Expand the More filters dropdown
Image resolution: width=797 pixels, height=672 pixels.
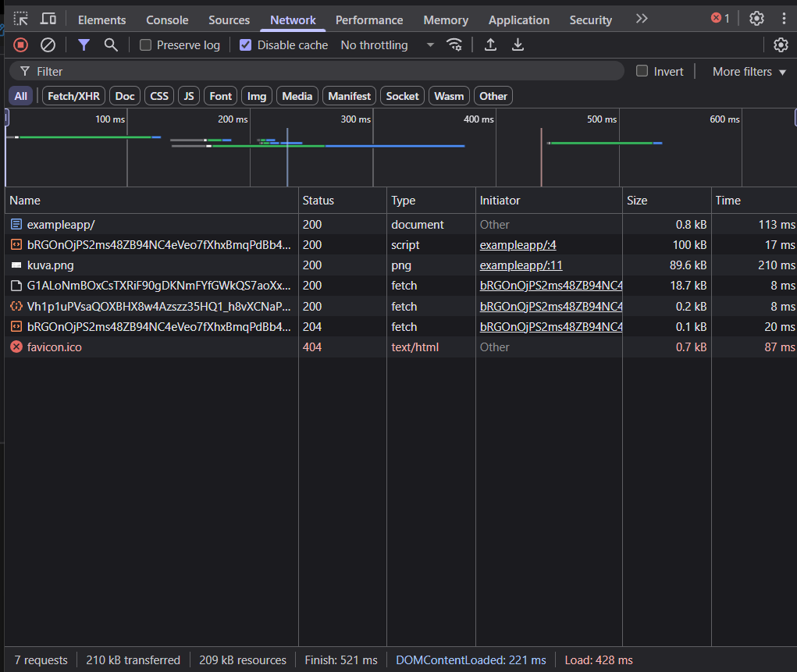(x=749, y=72)
